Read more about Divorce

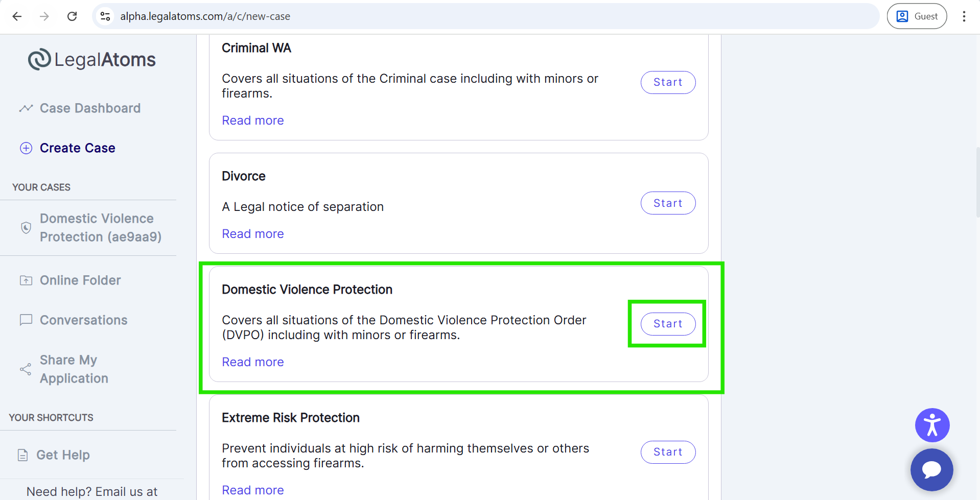pyautogui.click(x=253, y=234)
